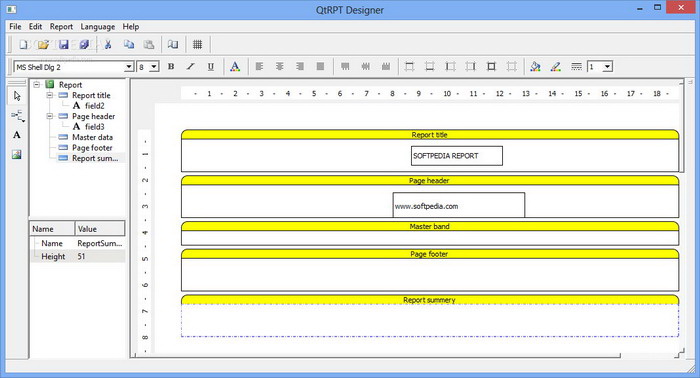Open the MS Shell Dlg 2 font dropdown
This screenshot has height=378, width=700.
click(129, 67)
